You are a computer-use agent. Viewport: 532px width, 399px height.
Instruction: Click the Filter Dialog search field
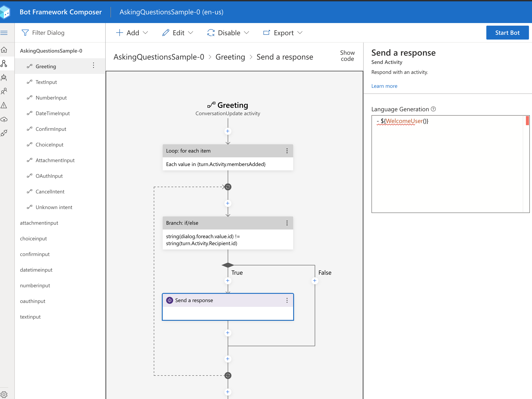click(x=60, y=33)
